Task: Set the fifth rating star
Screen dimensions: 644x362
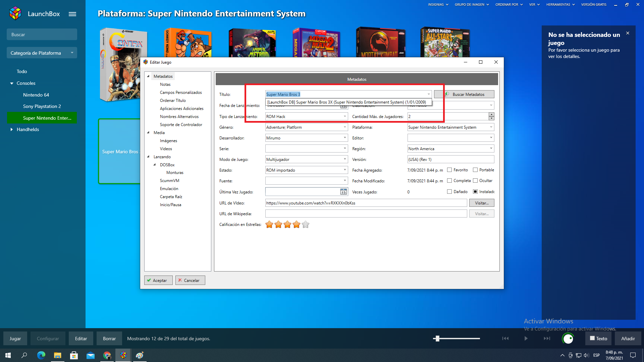Action: [305, 225]
